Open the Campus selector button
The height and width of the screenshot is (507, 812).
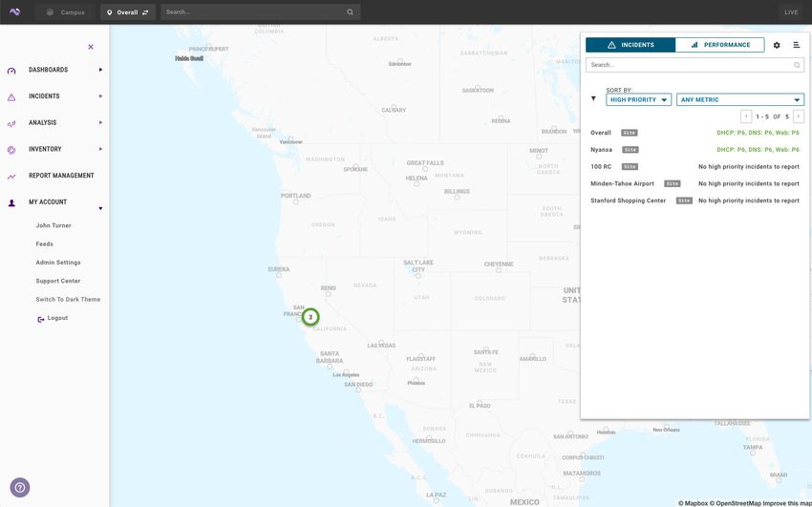click(x=65, y=11)
